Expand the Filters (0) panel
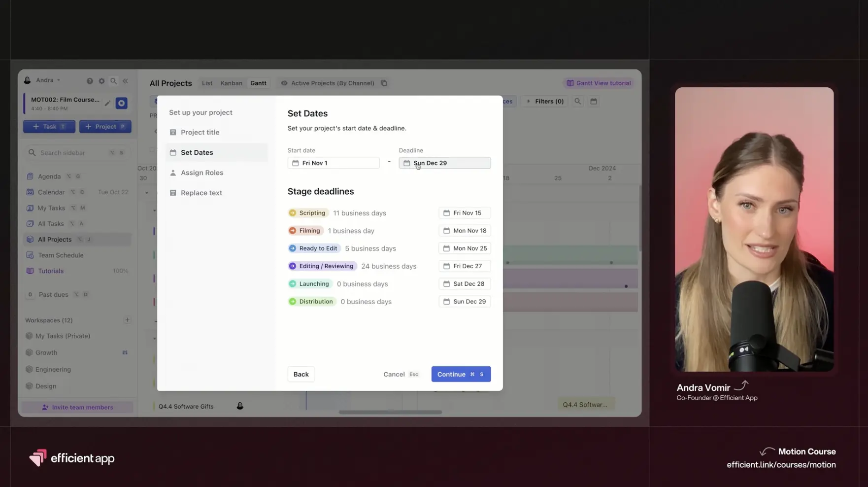Screen dimensions: 868x487 [545, 101]
